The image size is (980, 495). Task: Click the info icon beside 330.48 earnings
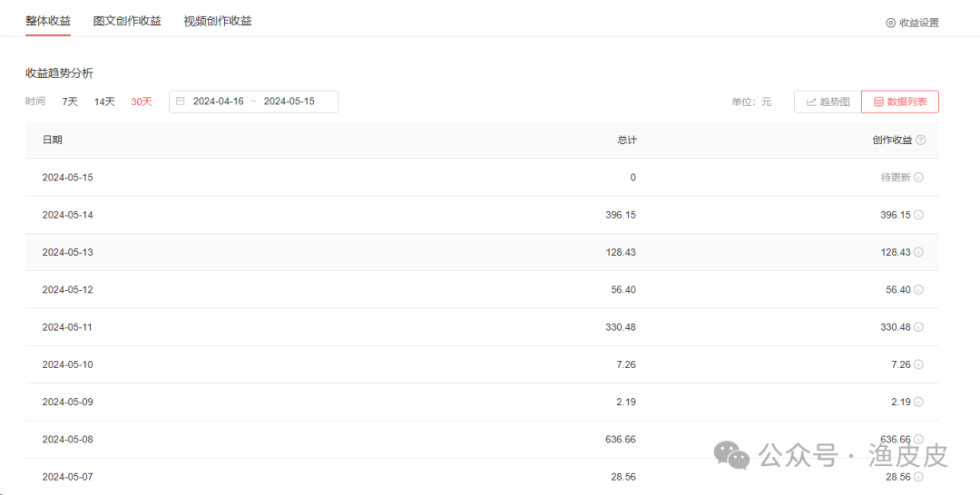click(x=918, y=326)
